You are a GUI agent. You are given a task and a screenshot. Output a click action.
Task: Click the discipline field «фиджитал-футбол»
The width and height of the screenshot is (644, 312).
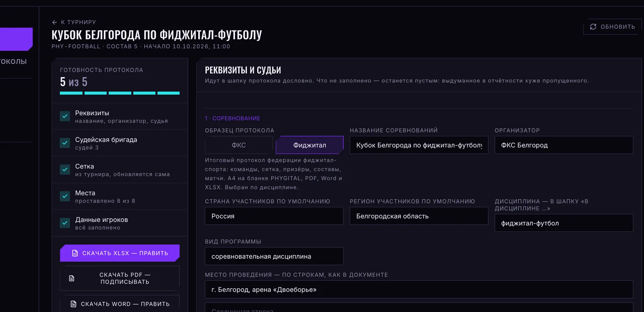[564, 223]
